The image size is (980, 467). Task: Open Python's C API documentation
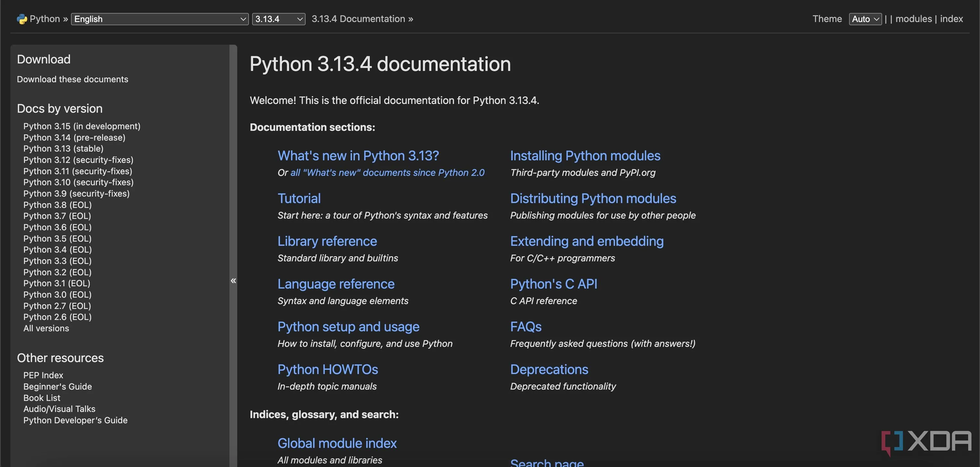click(554, 284)
